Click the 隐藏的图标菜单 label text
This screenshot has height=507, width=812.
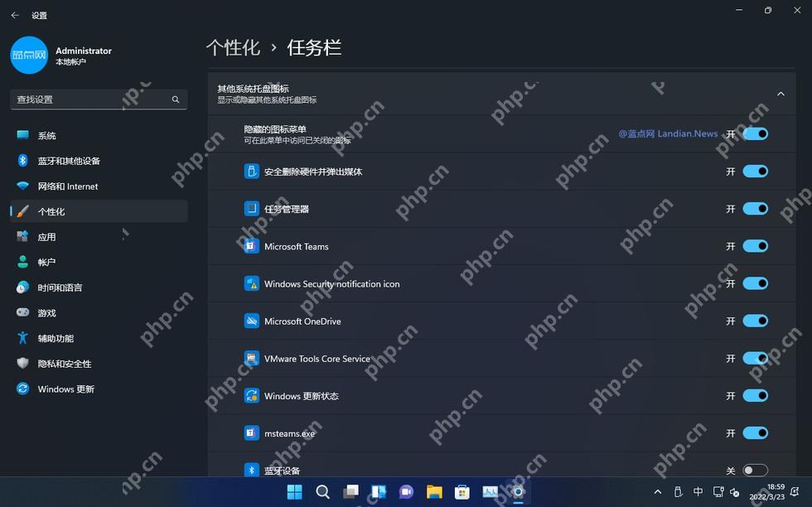tap(275, 129)
